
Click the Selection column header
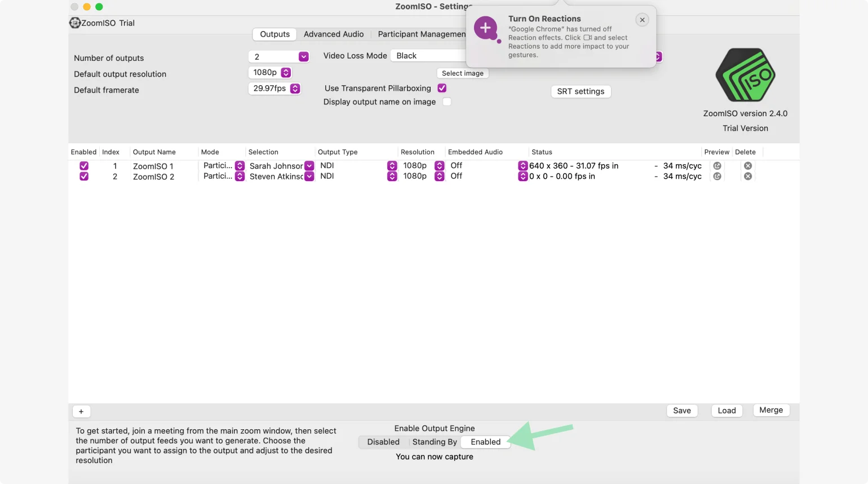point(263,152)
